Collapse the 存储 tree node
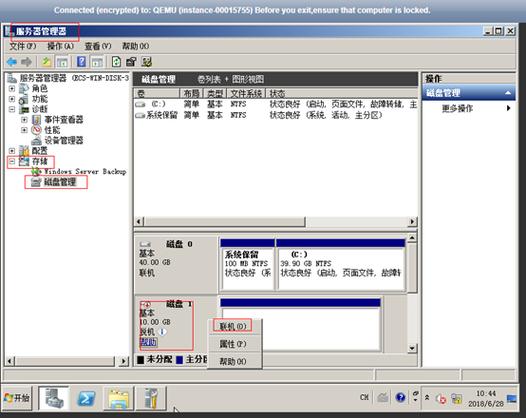This screenshot has width=526, height=418. (12, 161)
